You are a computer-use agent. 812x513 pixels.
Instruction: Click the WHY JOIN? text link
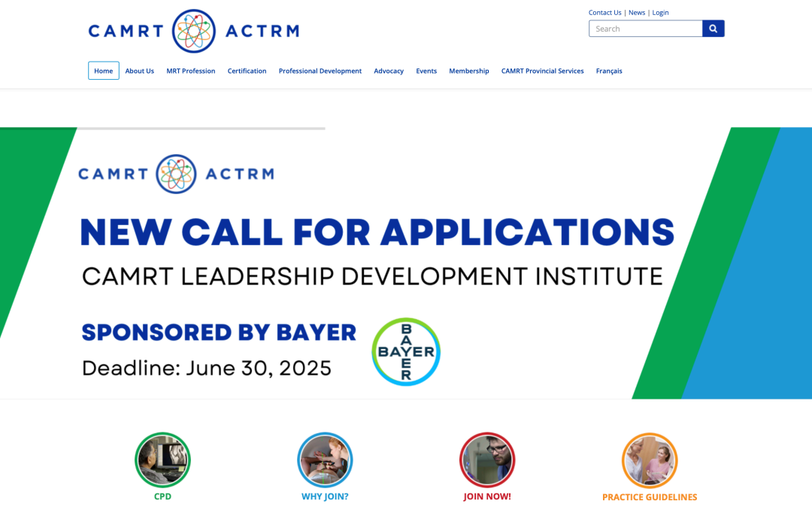[x=325, y=496]
